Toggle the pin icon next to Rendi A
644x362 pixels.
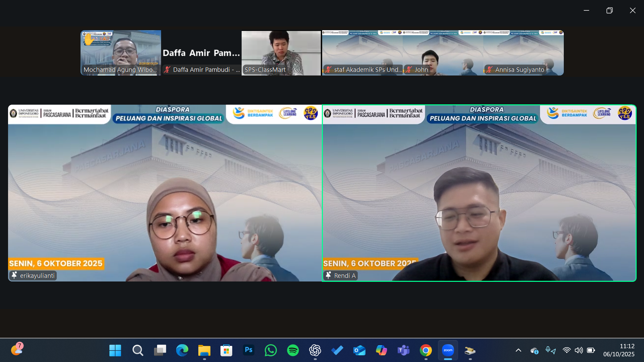pos(328,275)
